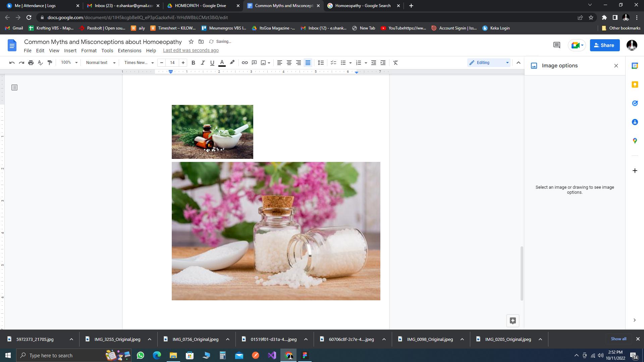Open the Editing mode dropdown

(489, 63)
